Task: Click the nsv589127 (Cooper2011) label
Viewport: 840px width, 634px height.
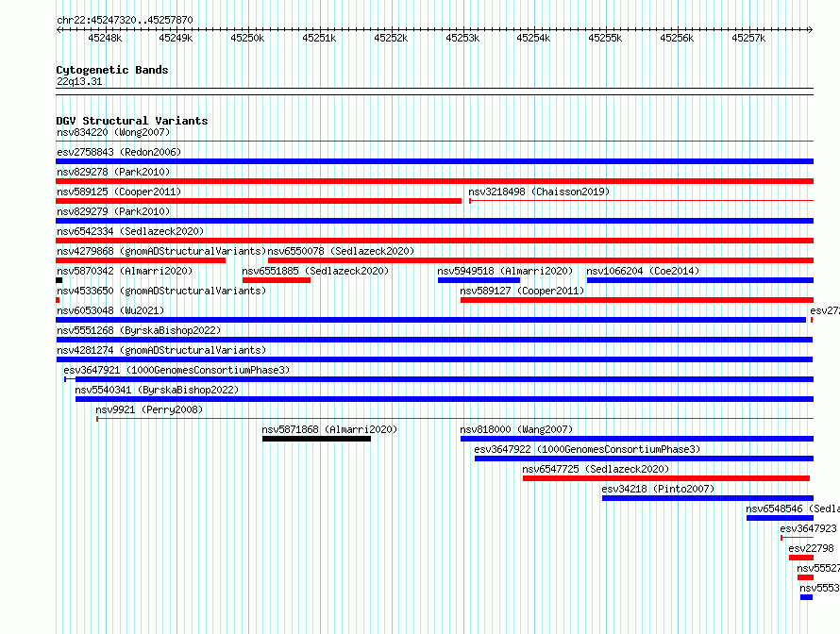Action: tap(522, 291)
